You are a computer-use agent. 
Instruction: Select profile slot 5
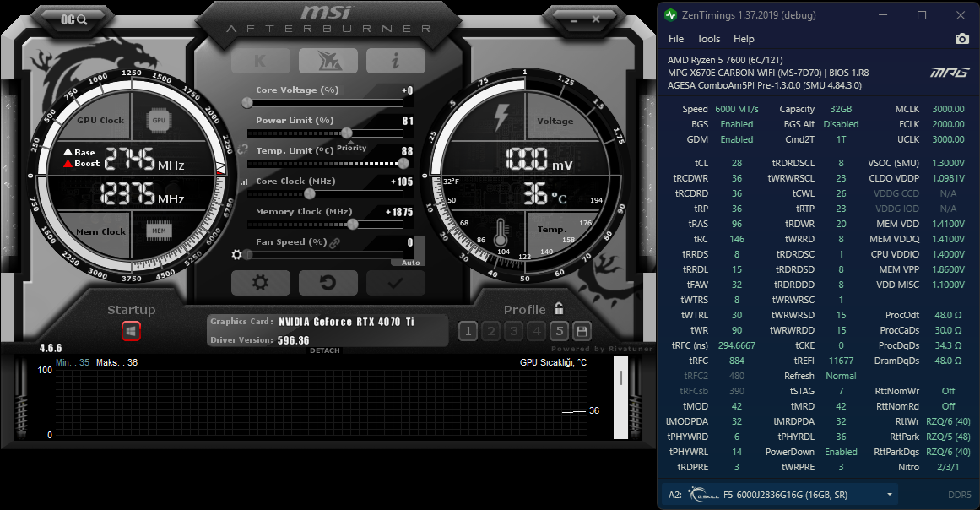click(560, 331)
